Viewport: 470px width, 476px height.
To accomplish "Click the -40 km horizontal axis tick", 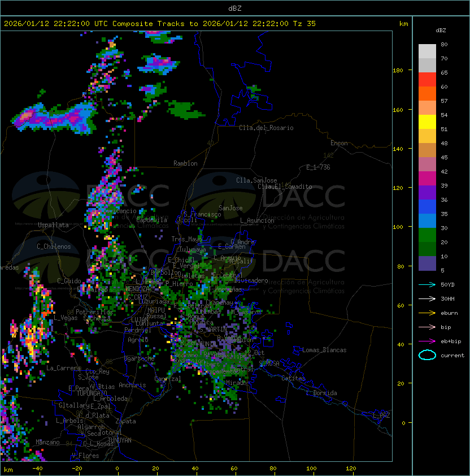I will pos(37,469).
